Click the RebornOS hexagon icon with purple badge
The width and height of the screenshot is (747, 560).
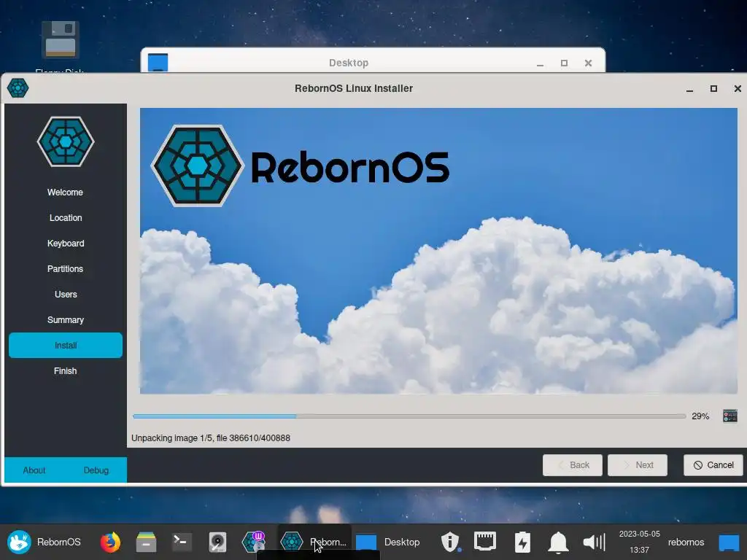[253, 542]
